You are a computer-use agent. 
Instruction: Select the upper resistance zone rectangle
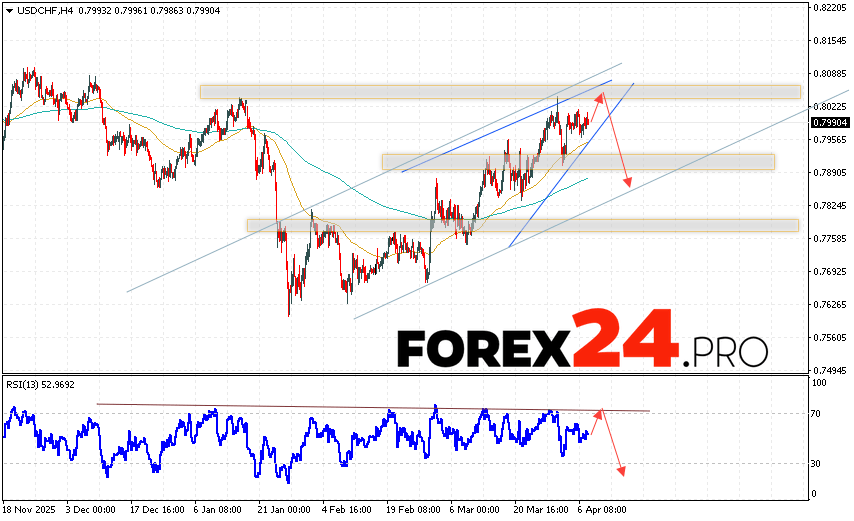[x=500, y=91]
